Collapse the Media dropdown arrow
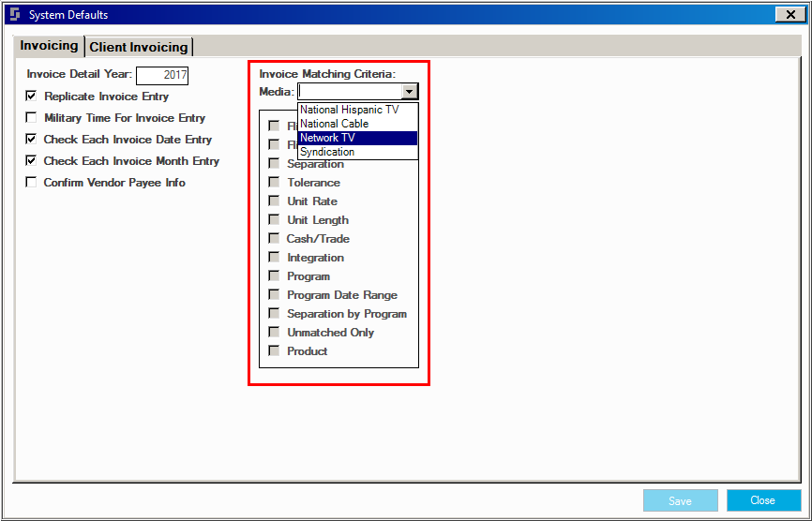This screenshot has width=812, height=521. pos(409,92)
